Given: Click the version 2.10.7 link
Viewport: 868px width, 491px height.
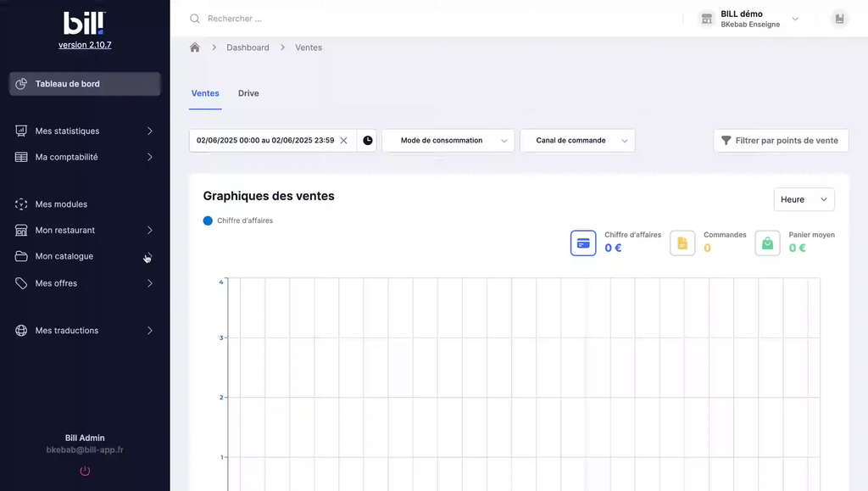Looking at the screenshot, I should tap(85, 45).
